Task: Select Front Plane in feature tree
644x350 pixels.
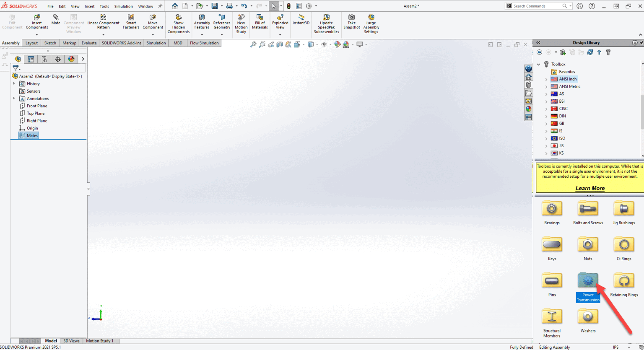Action: pos(34,106)
